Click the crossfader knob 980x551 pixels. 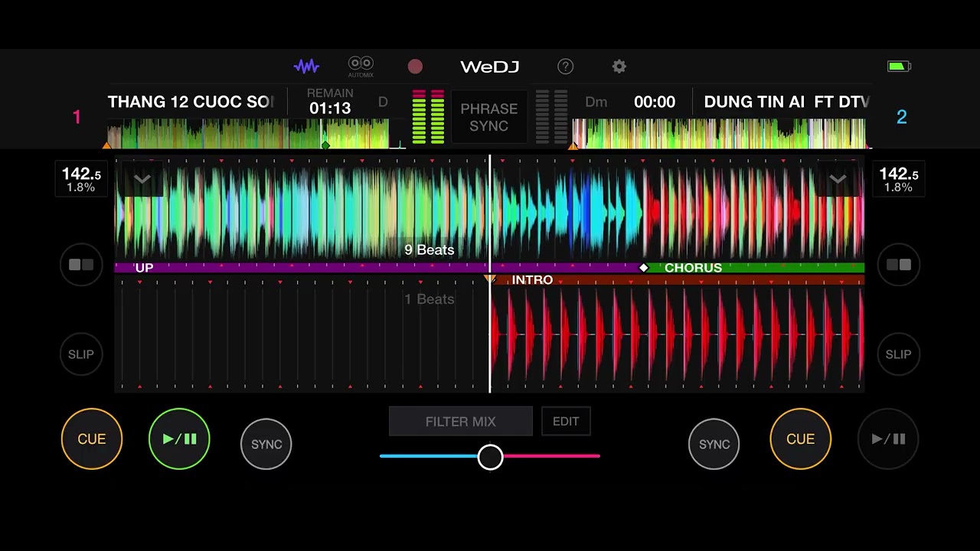(491, 457)
